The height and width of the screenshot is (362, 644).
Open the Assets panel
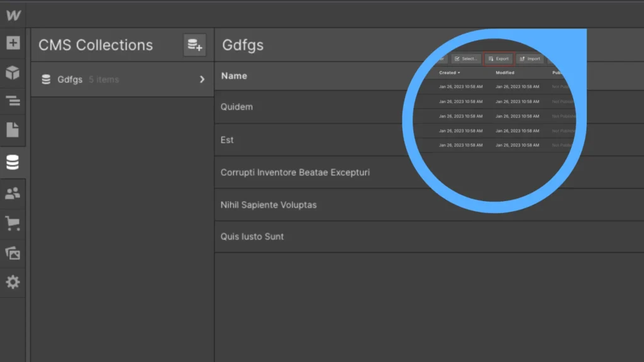coord(13,253)
